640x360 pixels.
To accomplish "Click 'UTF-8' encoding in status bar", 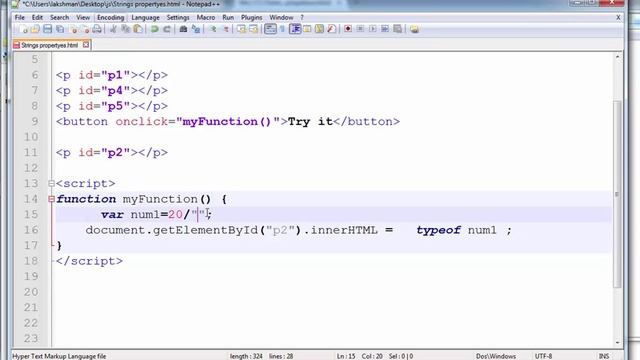I will tap(543, 356).
